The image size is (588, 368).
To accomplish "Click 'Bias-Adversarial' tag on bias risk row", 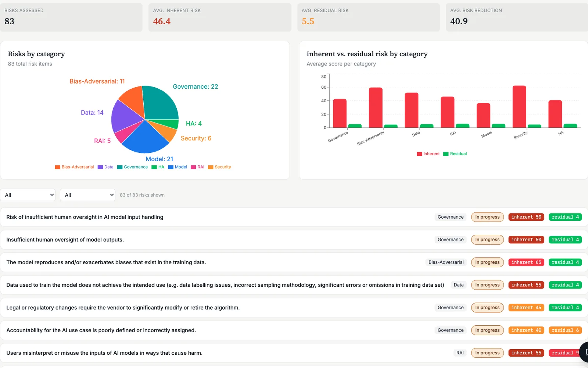I will click(446, 262).
